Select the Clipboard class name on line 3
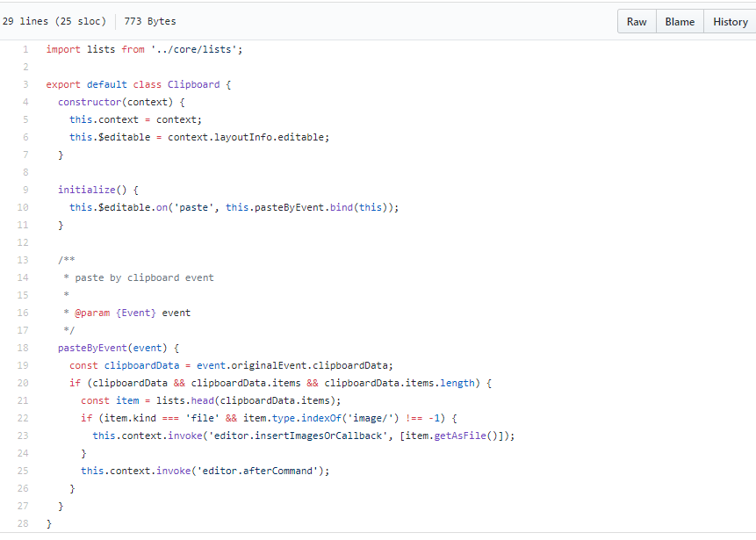756x540 pixels. tap(193, 84)
